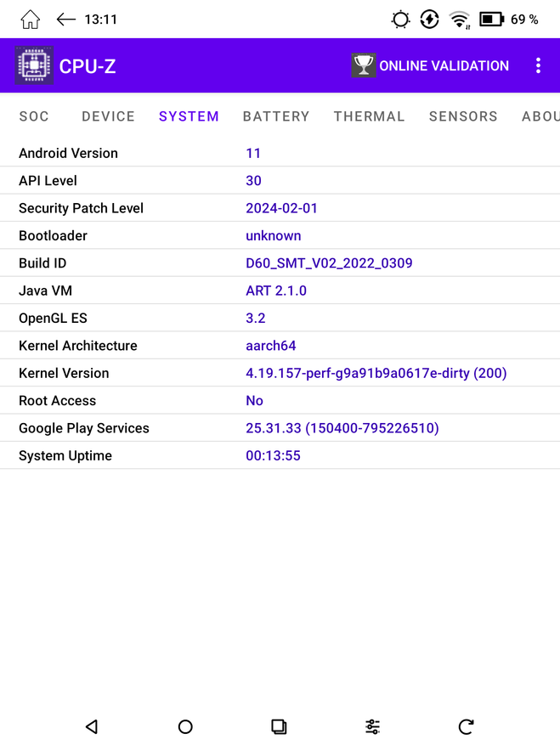Viewport: 560px width, 745px height.
Task: Tap the Wi-Fi signal icon
Action: [460, 20]
